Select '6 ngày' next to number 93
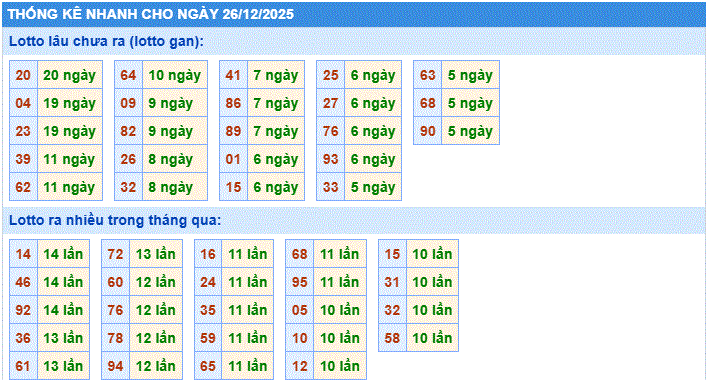 [x=373, y=159]
